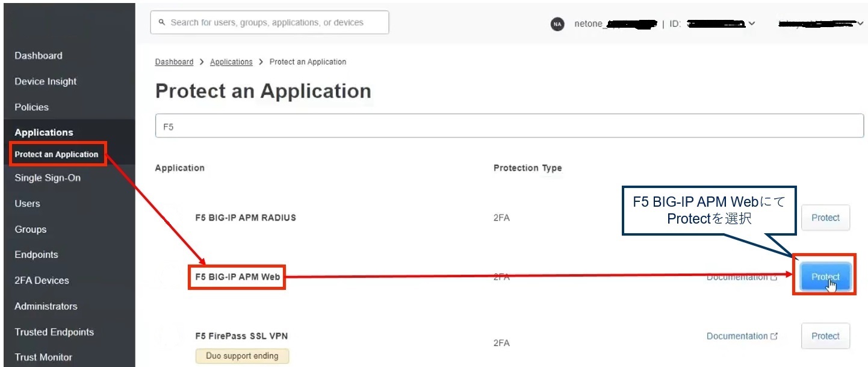Go to Administrators in the sidebar
This screenshot has width=868, height=367.
coord(46,306)
